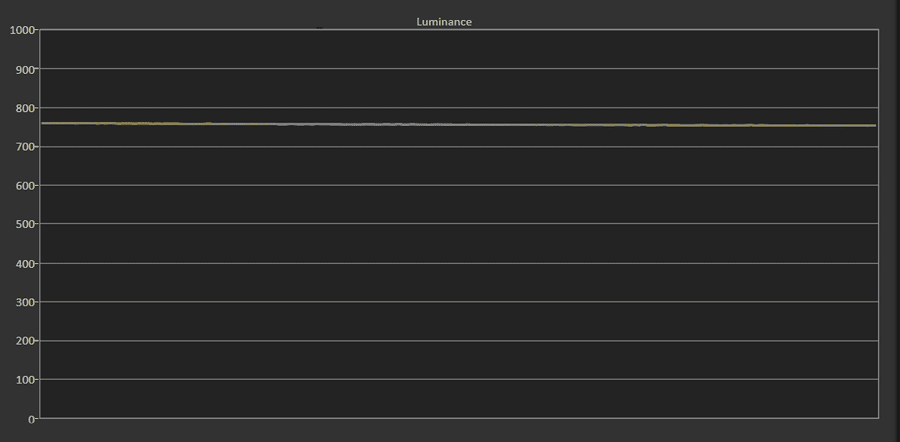The width and height of the screenshot is (900, 442).
Task: Select the 200 y-axis label
Action: point(26,341)
